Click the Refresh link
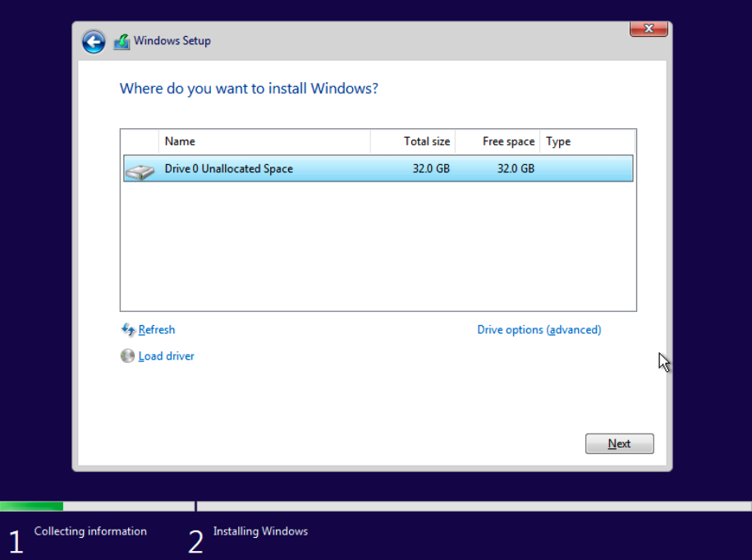The image size is (752, 560). pos(156,329)
